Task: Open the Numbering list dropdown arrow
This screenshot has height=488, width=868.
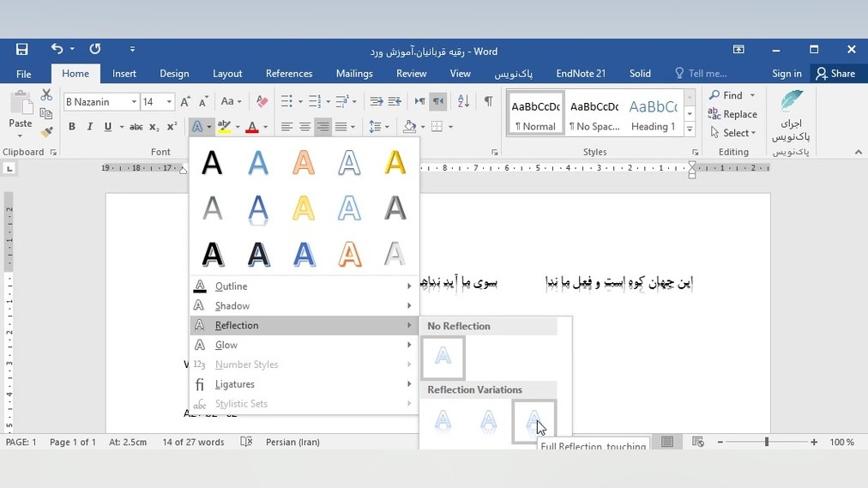Action: (329, 102)
